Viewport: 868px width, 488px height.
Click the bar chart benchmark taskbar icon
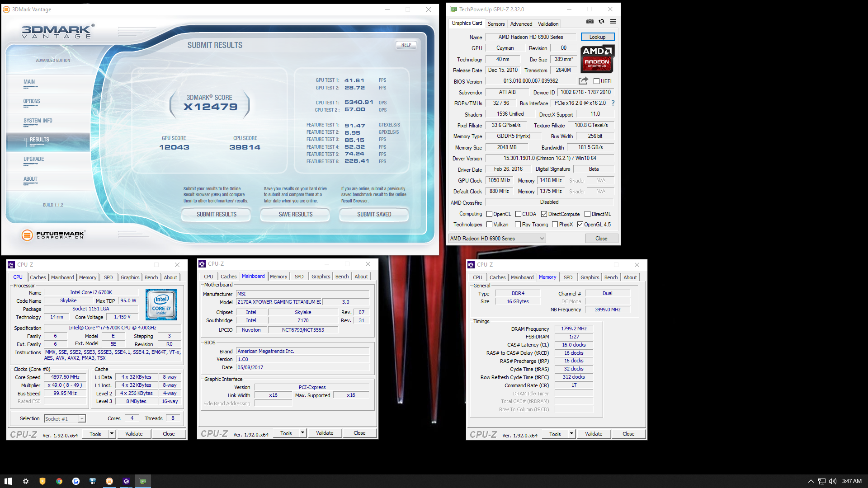coord(93,481)
